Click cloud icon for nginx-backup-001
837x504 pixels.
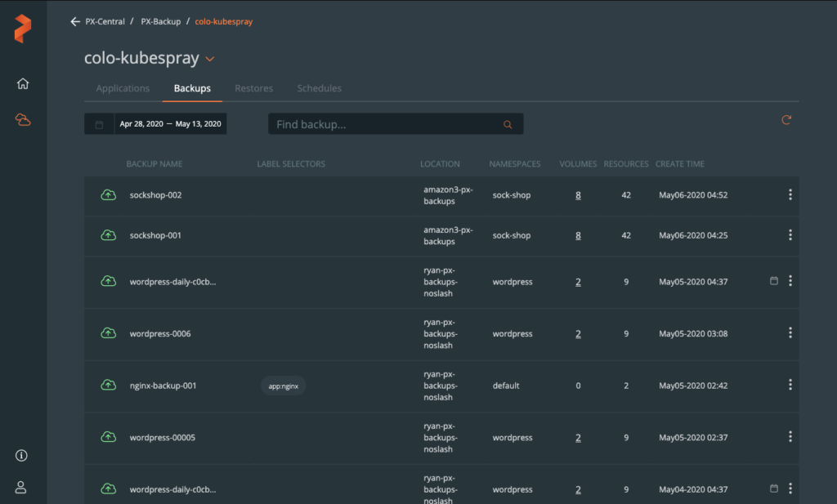pos(109,385)
